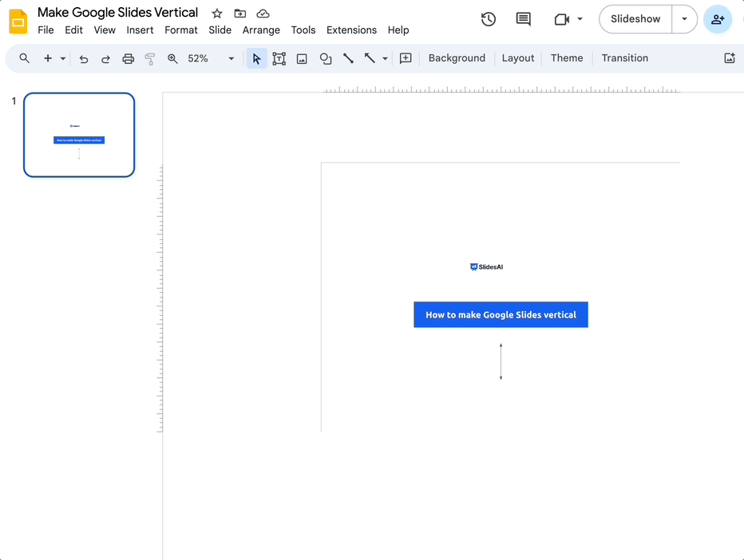Switch to the Select arrow tool
The image size is (744, 560).
(x=256, y=57)
